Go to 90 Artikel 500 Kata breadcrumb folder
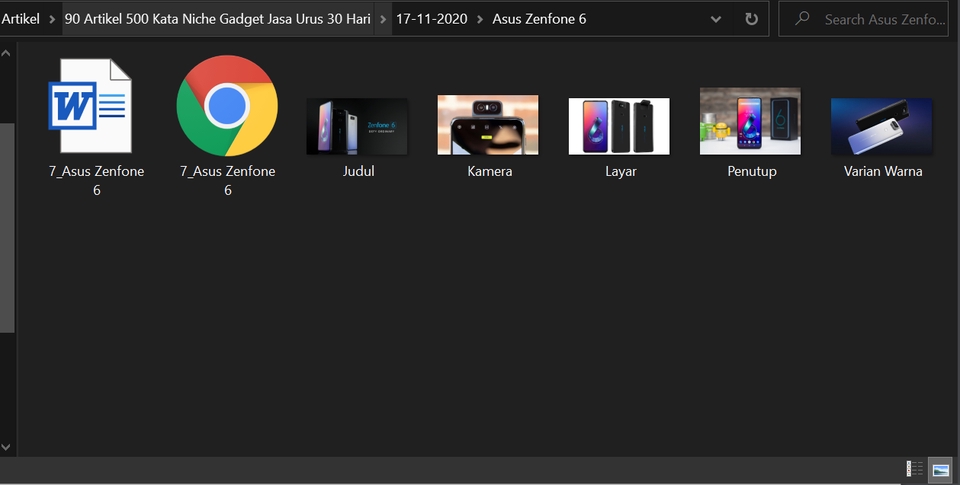Viewport: 960px width, 485px height. (217, 19)
